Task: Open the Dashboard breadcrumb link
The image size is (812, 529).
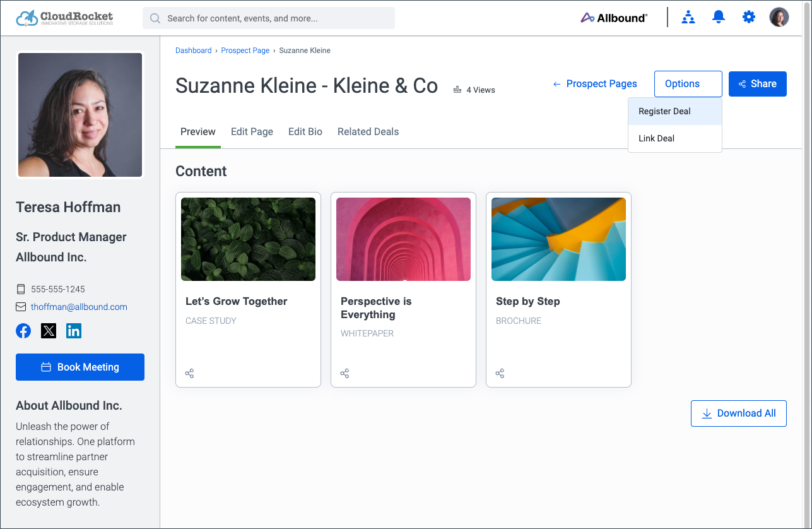Action: tap(194, 51)
